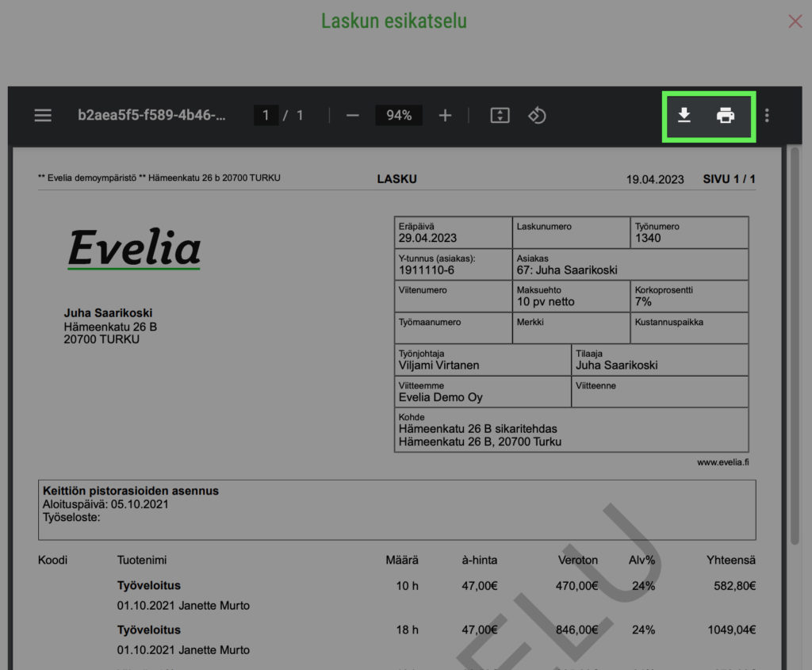The width and height of the screenshot is (812, 670).
Task: Click supervisor name Viljami Virtanen
Action: tap(439, 366)
